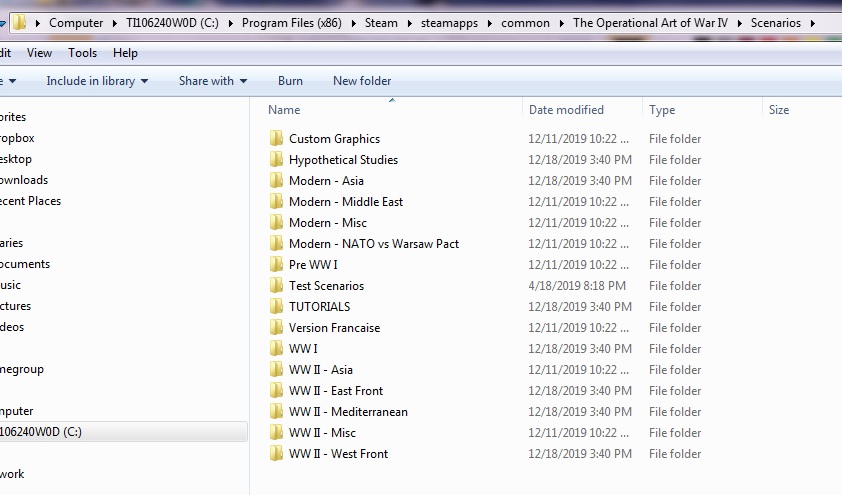Open the Tools menu
842x495 pixels.
82,53
